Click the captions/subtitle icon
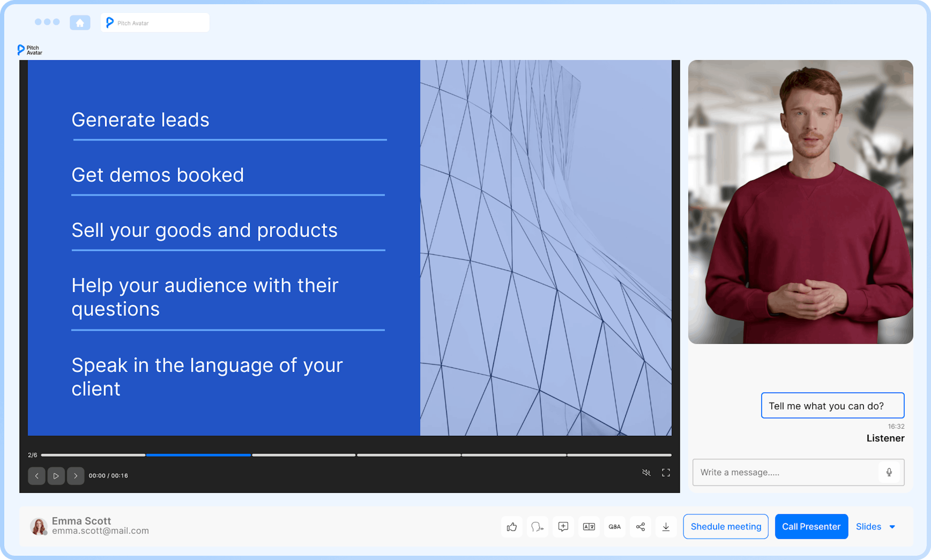The height and width of the screenshot is (560, 931). tap(588, 526)
